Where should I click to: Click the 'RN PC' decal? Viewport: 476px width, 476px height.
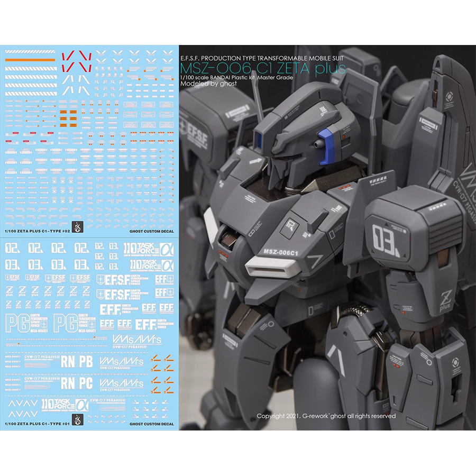pos(77,383)
